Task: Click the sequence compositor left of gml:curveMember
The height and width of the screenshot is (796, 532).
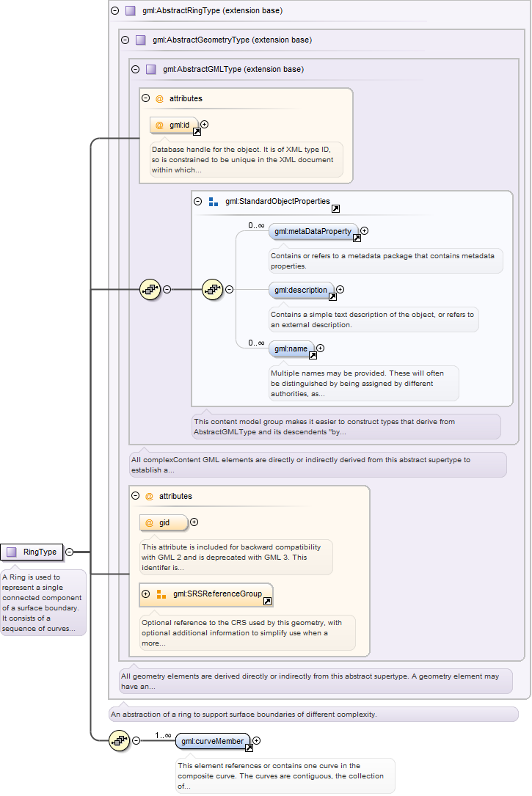Action: pyautogui.click(x=120, y=741)
